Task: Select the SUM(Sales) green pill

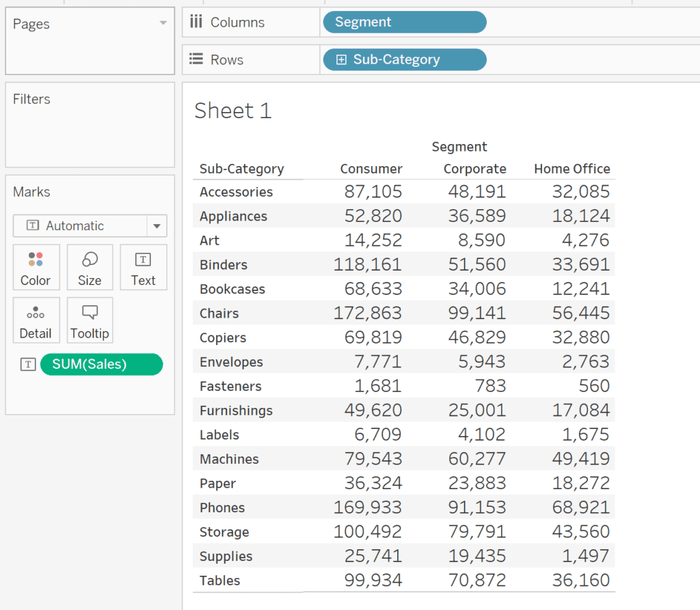Action: tap(101, 365)
